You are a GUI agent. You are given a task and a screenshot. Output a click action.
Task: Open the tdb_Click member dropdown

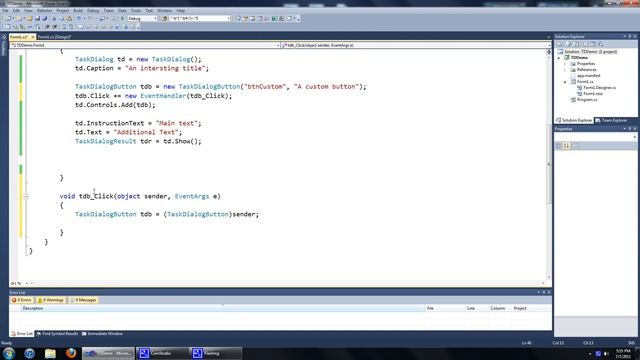point(548,45)
